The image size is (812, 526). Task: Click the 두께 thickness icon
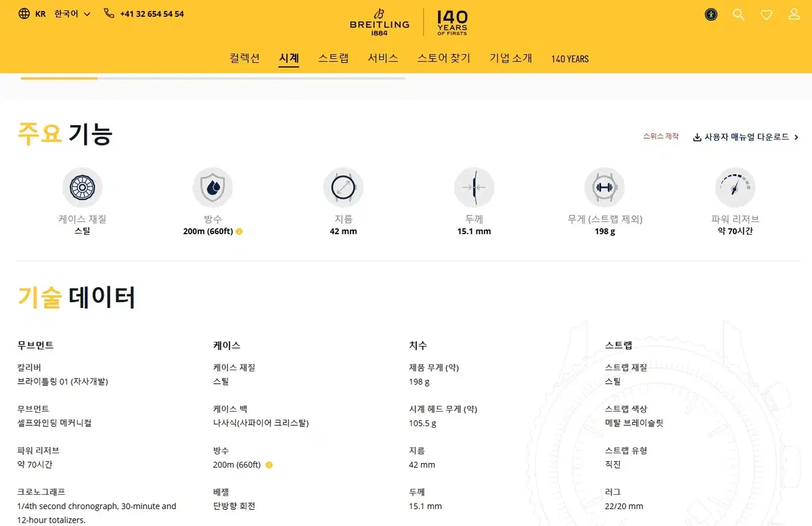pos(474,188)
